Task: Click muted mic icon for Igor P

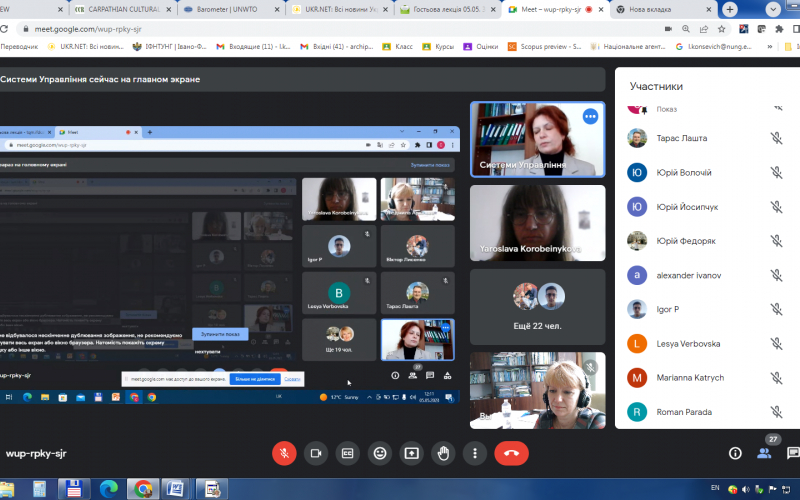Action: click(x=777, y=309)
